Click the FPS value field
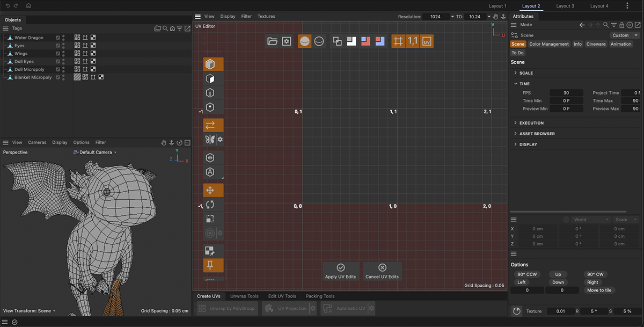Screen dimensions: 644x327 click(x=566, y=93)
